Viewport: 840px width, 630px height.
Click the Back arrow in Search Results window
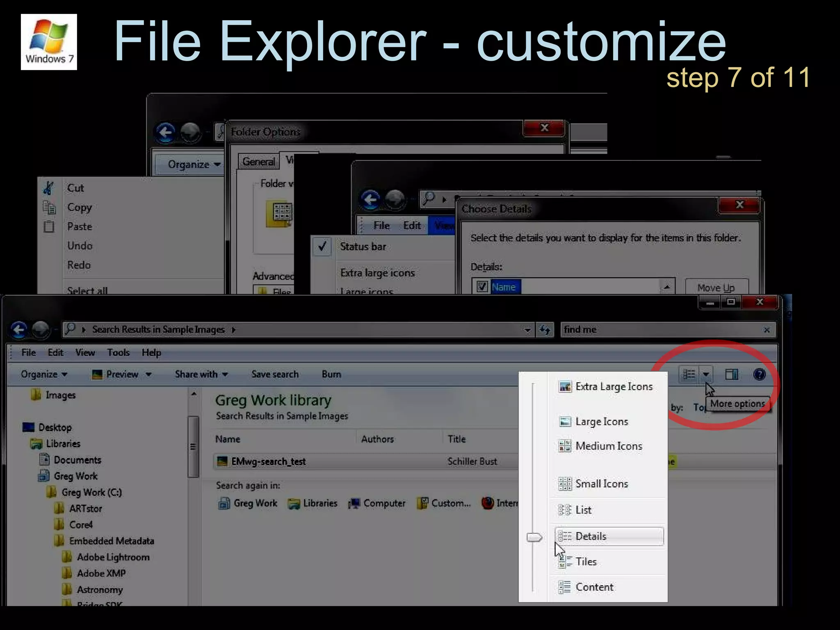coord(19,329)
